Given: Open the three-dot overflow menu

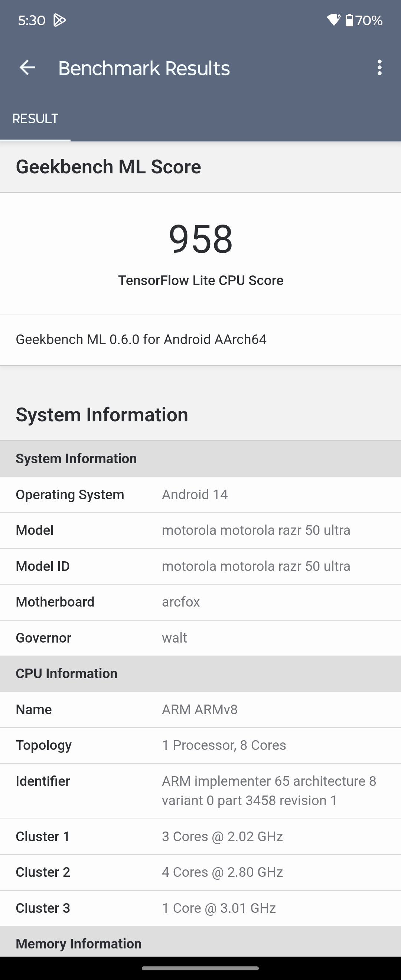Looking at the screenshot, I should click(379, 68).
